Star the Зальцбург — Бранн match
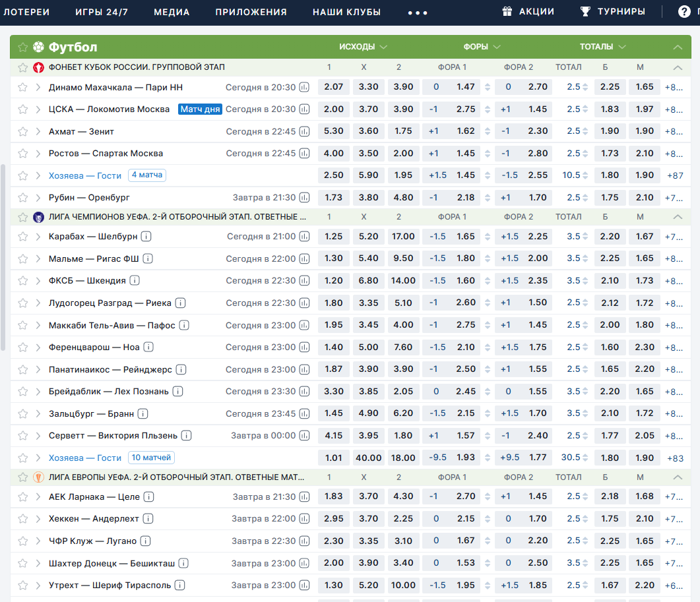 click(23, 413)
